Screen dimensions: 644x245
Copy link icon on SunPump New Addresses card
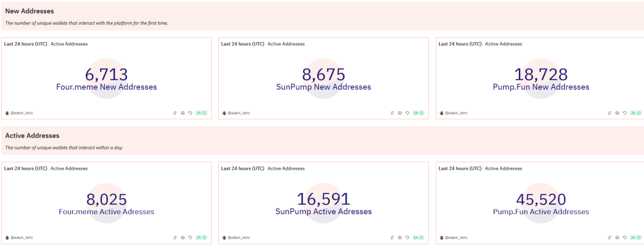pyautogui.click(x=392, y=113)
